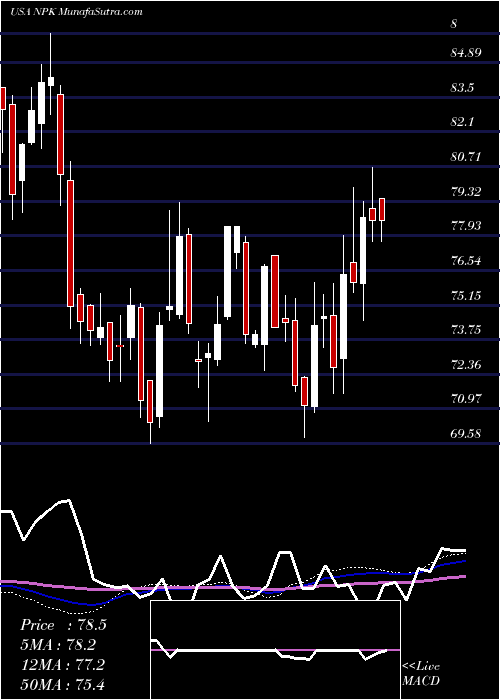Select the 80.71 price axis label
Viewport: 500px width, 700px height.
pyautogui.click(x=466, y=157)
